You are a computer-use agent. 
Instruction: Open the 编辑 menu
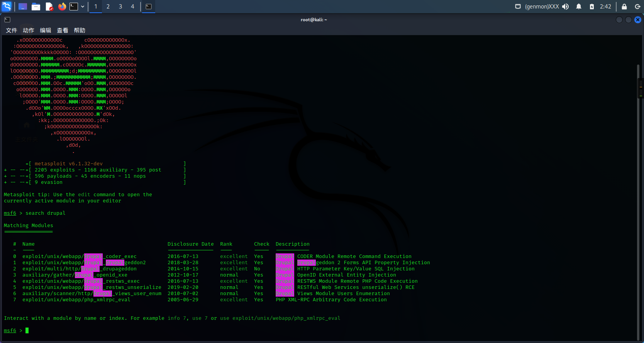[x=46, y=30]
